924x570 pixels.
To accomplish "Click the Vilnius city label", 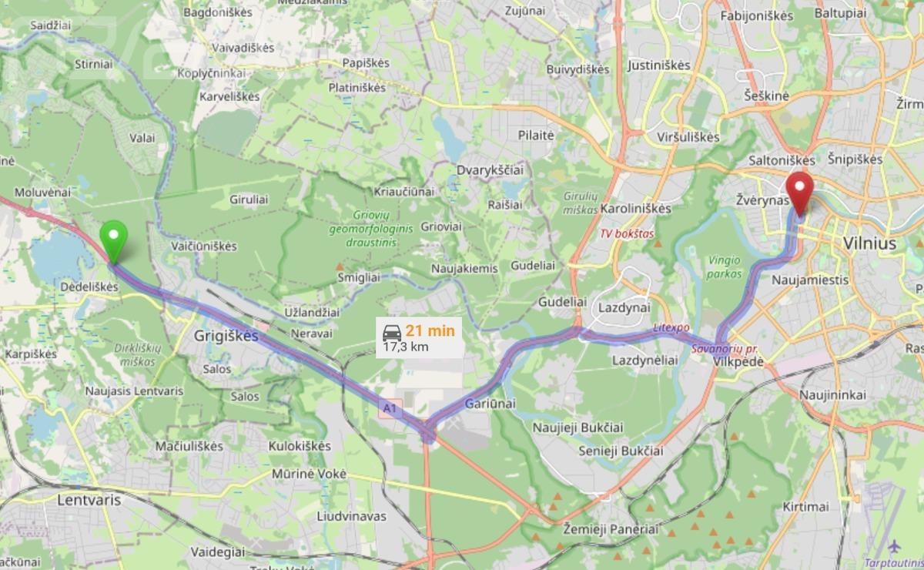I will tap(870, 243).
